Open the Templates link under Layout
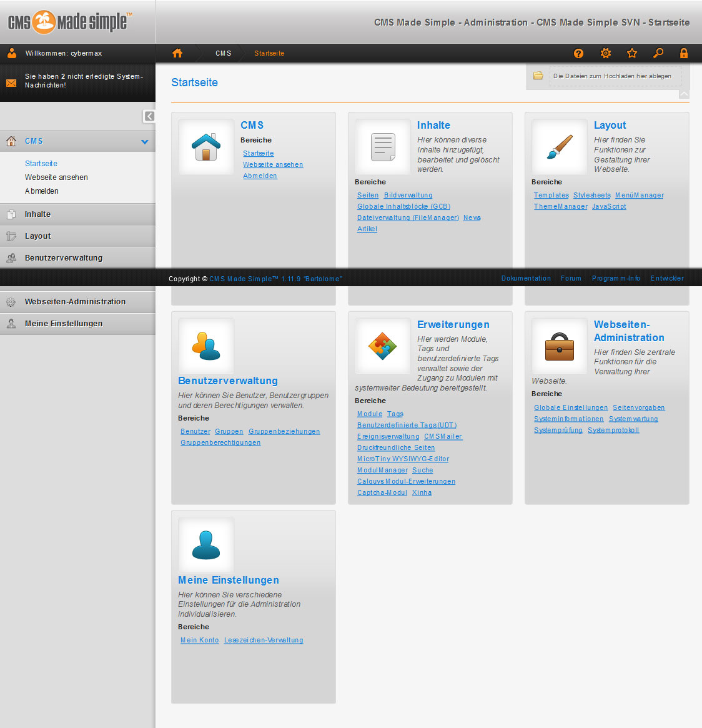This screenshot has height=728, width=702. pos(551,195)
